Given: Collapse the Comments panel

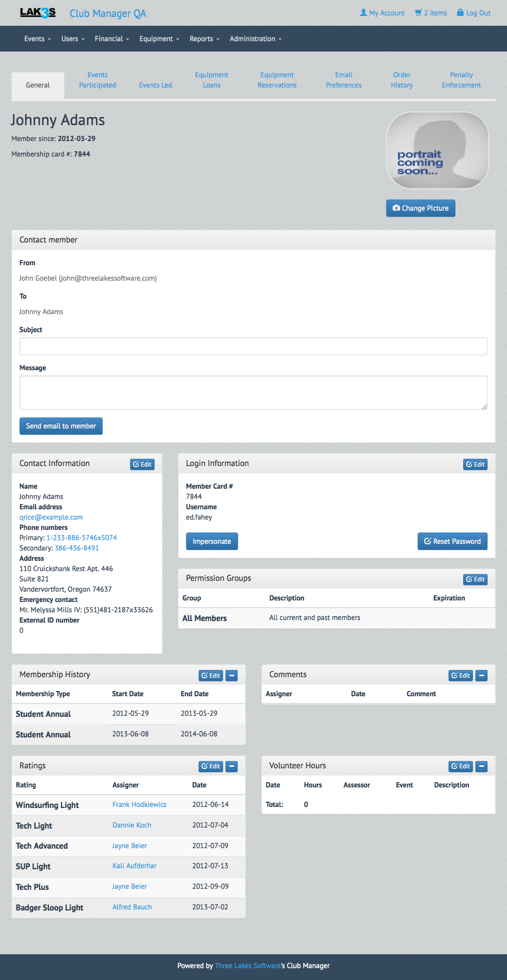Looking at the screenshot, I should coord(481,676).
